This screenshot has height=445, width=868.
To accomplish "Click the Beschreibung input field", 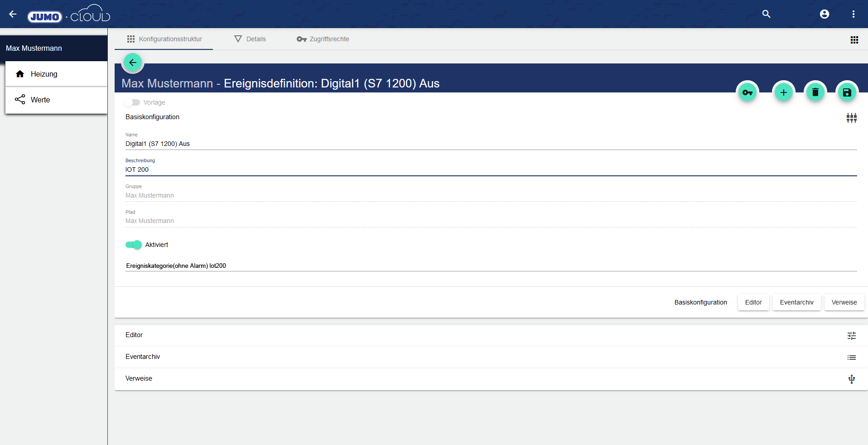I will coord(491,169).
